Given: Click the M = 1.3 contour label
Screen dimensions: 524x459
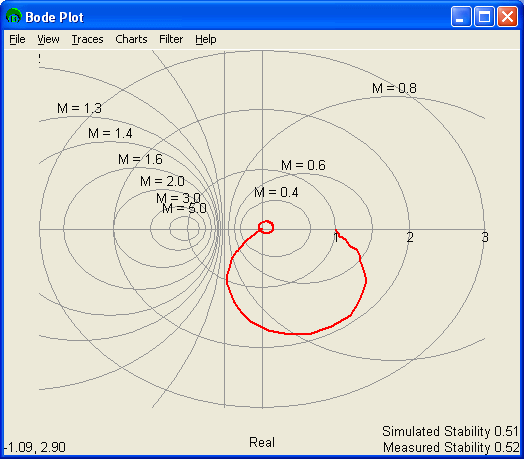Looking at the screenshot, I should (80, 108).
